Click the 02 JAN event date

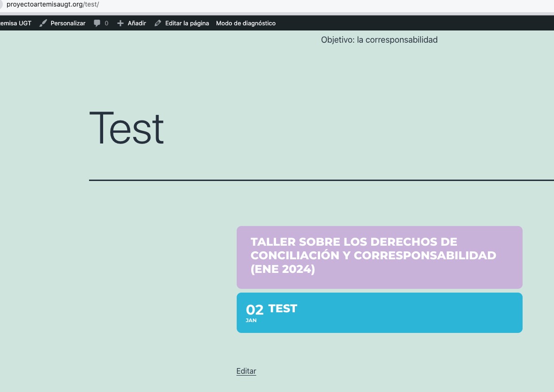[255, 313]
